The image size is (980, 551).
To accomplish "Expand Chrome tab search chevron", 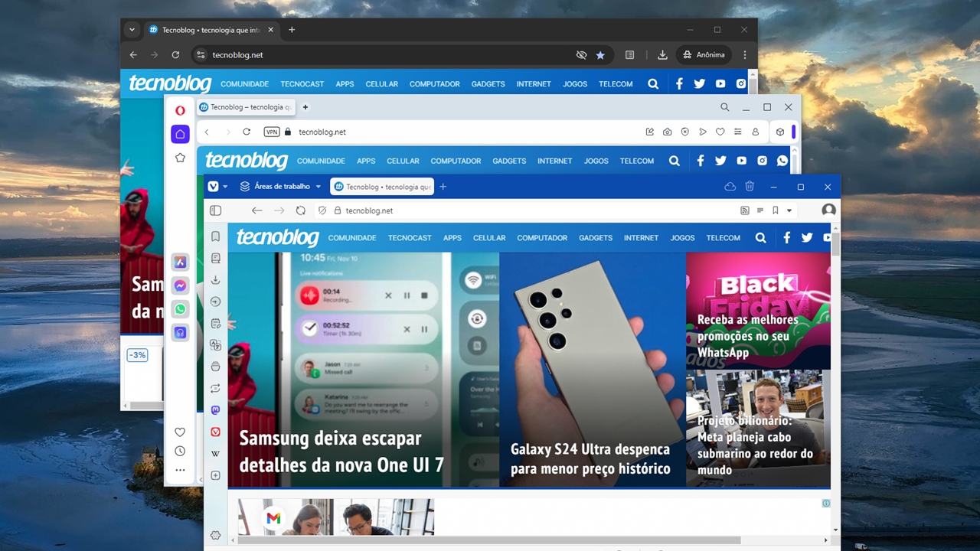I will [x=132, y=30].
